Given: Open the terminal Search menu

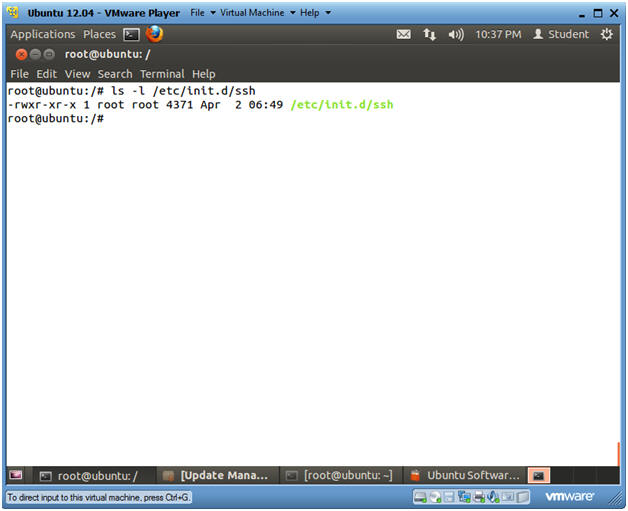Looking at the screenshot, I should [115, 74].
